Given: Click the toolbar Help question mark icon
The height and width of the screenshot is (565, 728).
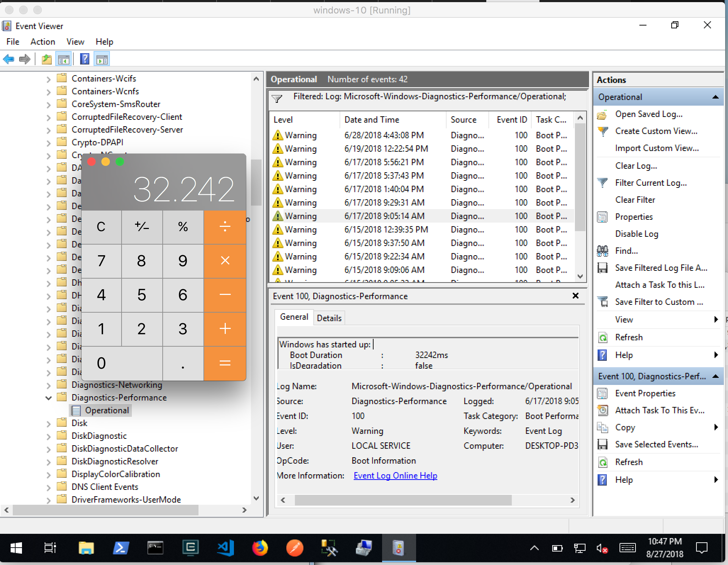Looking at the screenshot, I should tap(84, 59).
